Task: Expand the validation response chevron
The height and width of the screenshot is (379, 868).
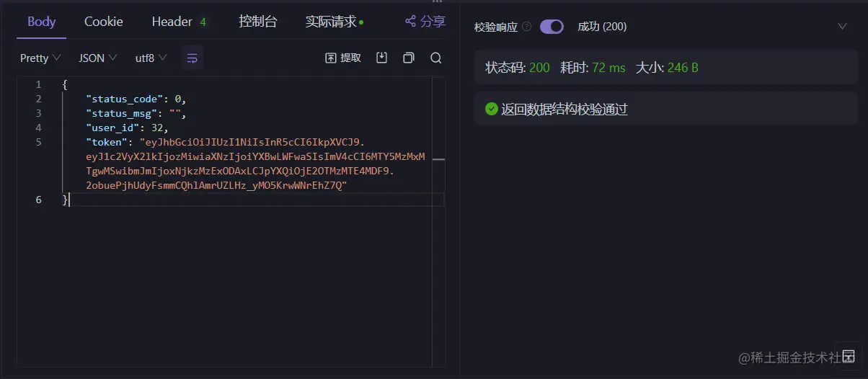Action: [x=842, y=27]
